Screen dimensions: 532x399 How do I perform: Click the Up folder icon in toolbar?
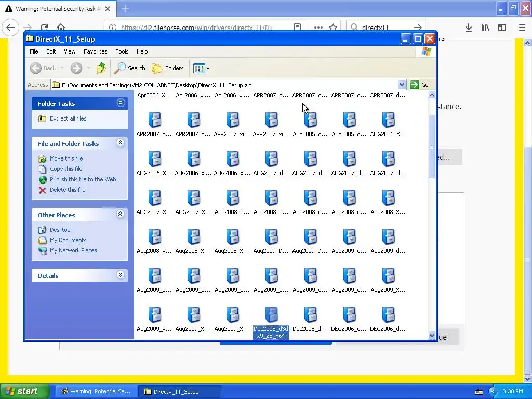click(101, 68)
